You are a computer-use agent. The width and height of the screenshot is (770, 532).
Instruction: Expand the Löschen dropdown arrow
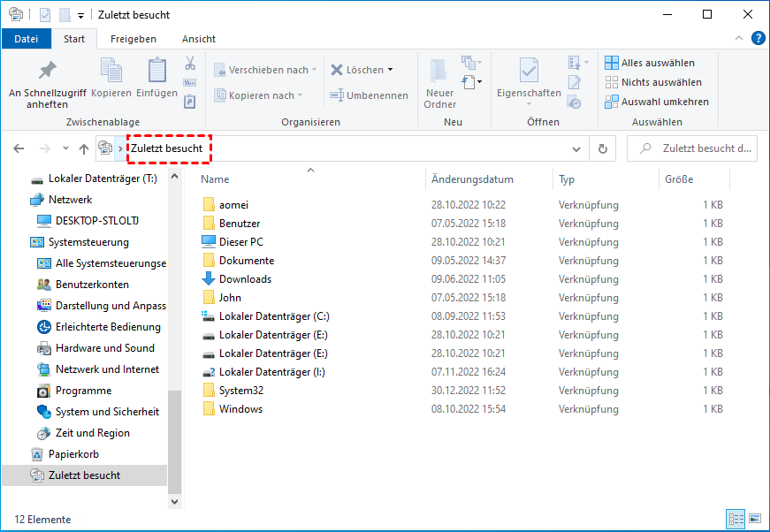[391, 70]
